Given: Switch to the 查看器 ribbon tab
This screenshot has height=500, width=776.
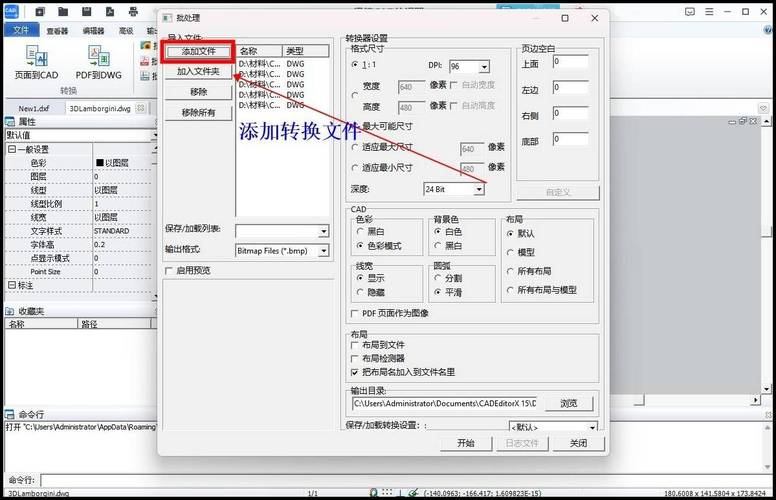Looking at the screenshot, I should (57, 31).
